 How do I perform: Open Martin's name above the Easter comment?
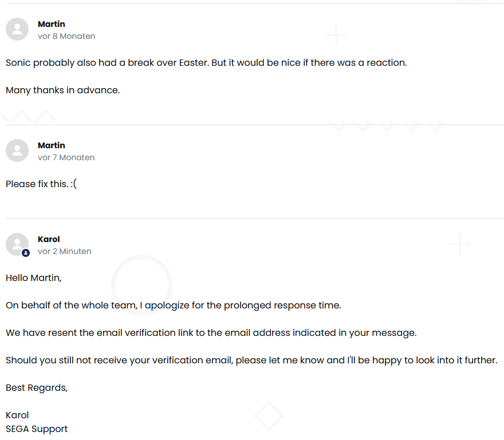pos(52,24)
